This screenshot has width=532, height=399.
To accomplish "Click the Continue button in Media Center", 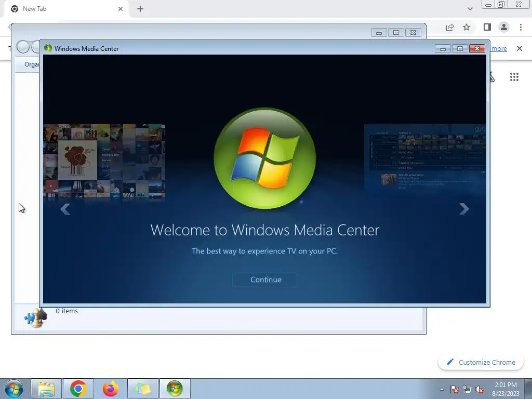I will [x=264, y=280].
